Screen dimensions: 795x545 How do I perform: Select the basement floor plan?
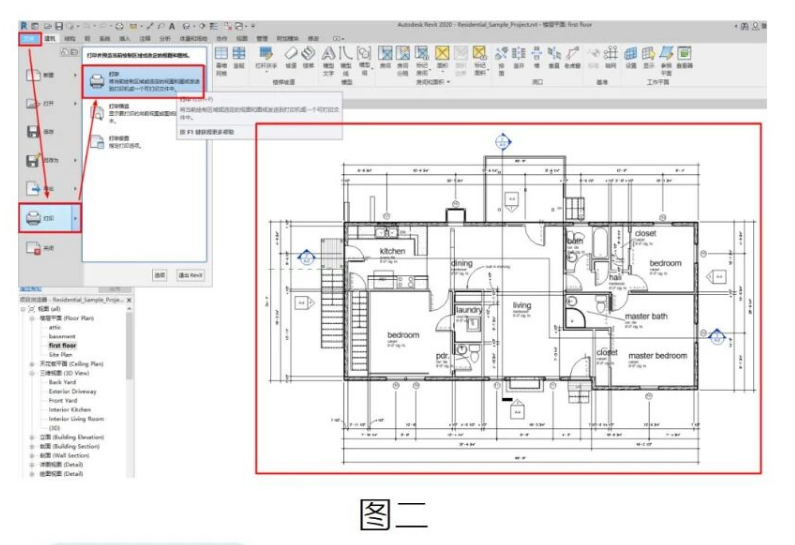(62, 337)
